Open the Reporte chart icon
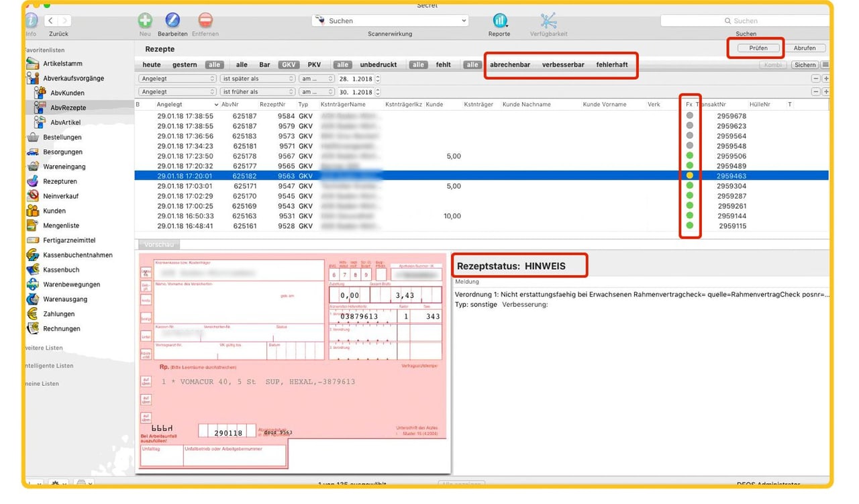859x504 pixels. [500, 20]
